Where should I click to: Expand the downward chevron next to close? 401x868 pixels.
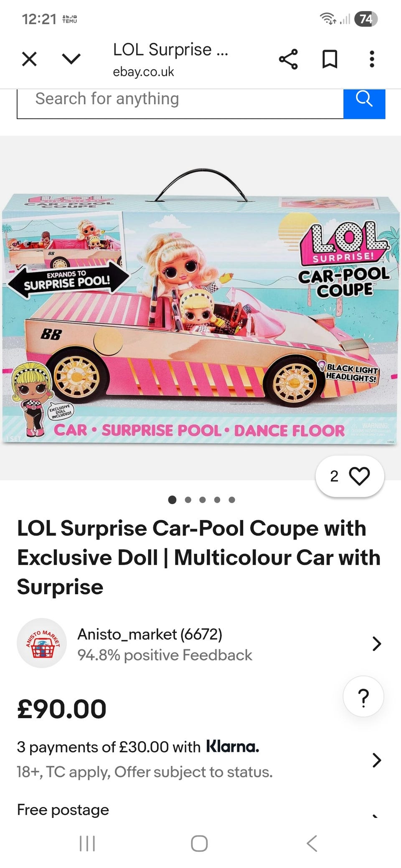(x=71, y=59)
